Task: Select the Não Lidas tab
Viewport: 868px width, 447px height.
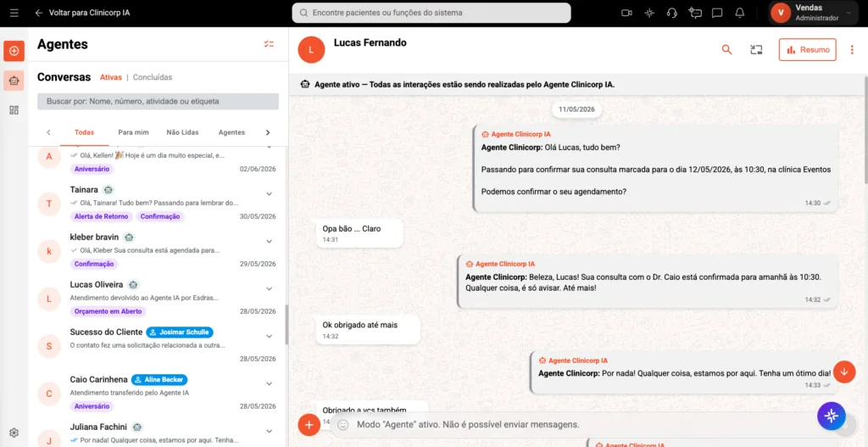Action: tap(183, 132)
